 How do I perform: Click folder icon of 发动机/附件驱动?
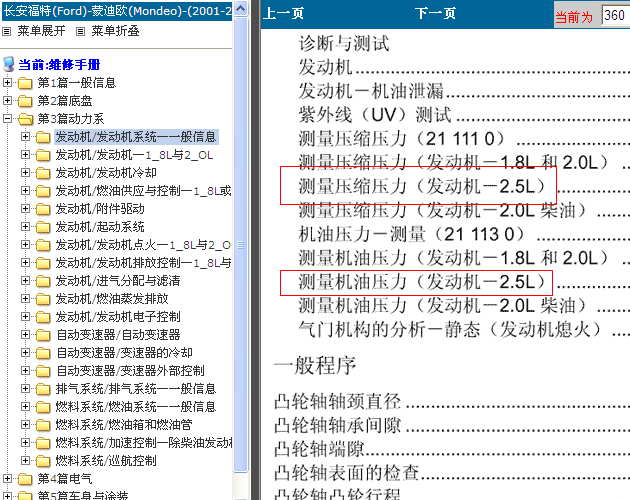(x=43, y=209)
